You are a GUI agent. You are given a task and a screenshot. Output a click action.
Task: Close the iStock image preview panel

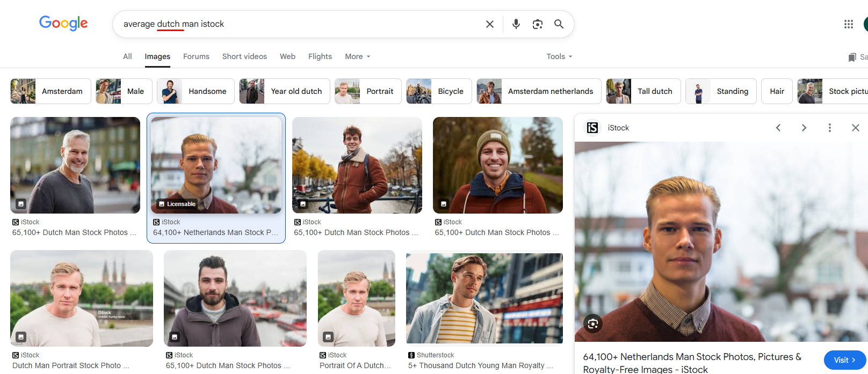pos(855,128)
